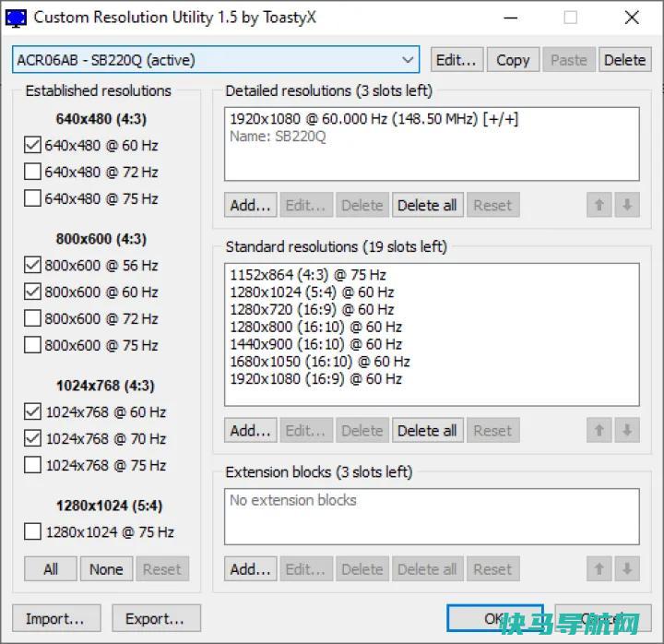Click the No extension blocks list box
Screen dimensions: 664x644
point(432,517)
